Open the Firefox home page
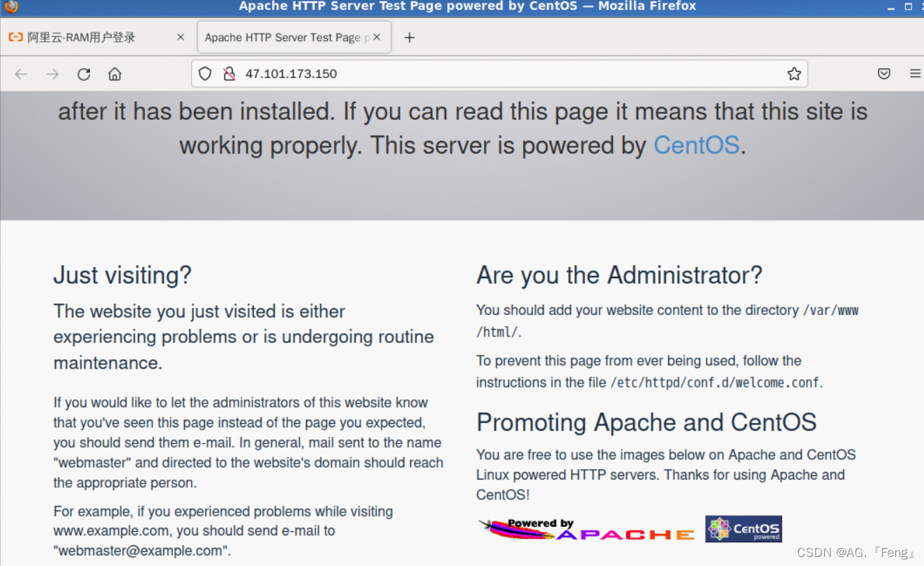Image resolution: width=924 pixels, height=566 pixels. (115, 74)
